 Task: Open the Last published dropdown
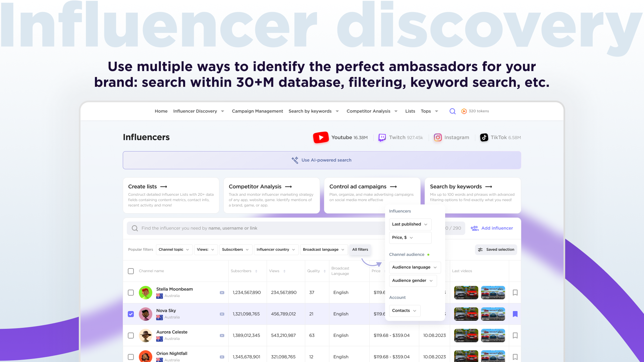point(410,224)
